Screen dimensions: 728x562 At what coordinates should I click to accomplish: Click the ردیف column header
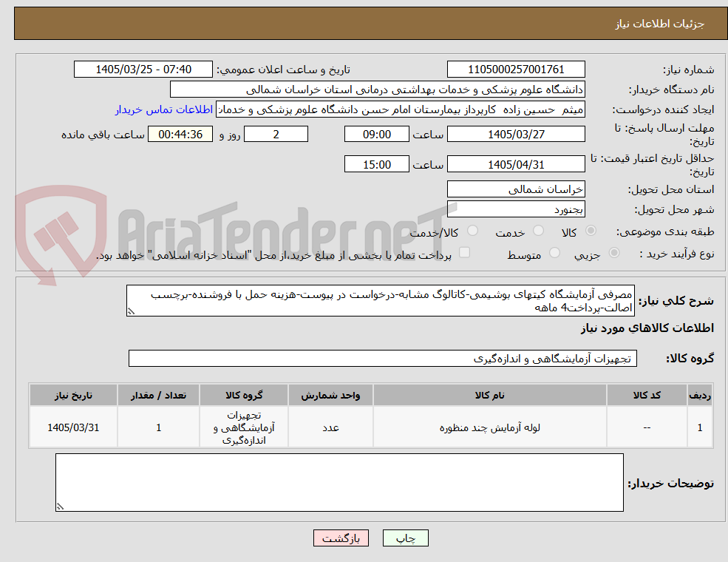point(700,396)
